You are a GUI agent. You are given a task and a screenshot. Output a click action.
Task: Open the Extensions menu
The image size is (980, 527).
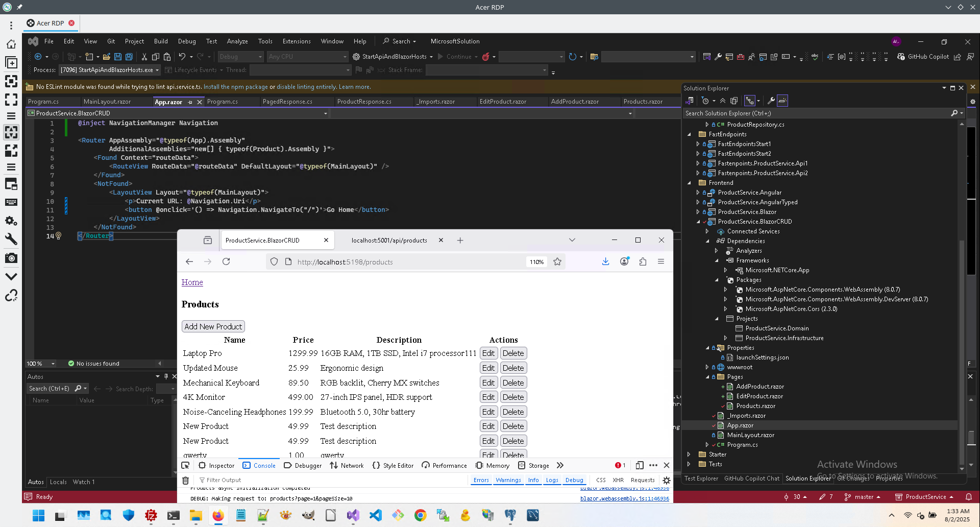pyautogui.click(x=297, y=41)
